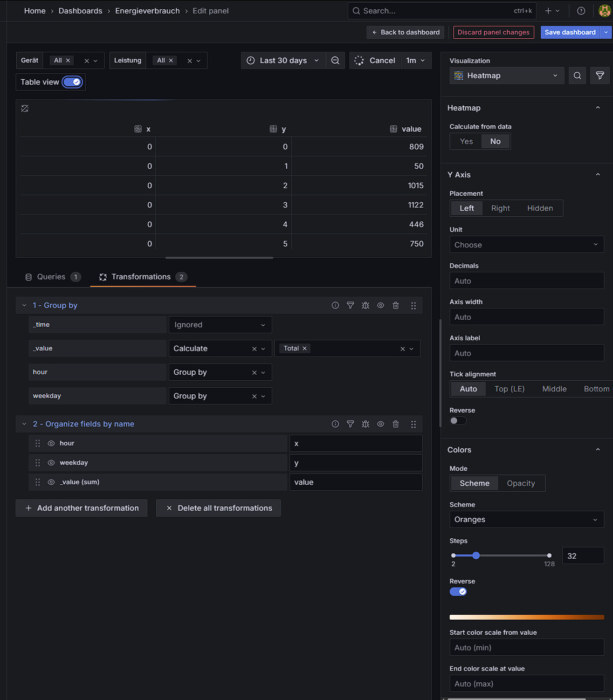Open the help icon in top bar
The image size is (613, 700).
(x=581, y=11)
